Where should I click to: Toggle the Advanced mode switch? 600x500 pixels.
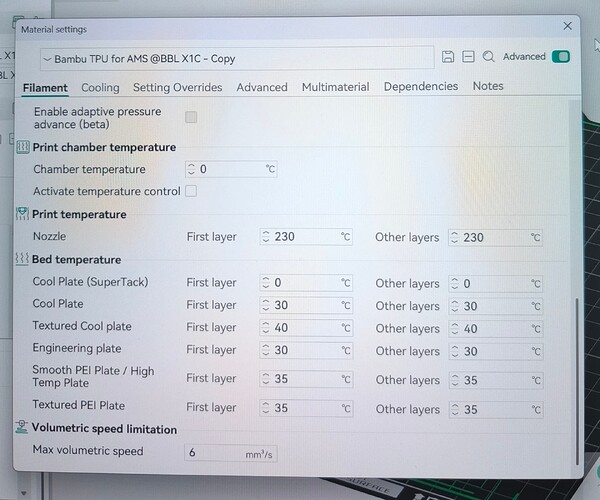[x=561, y=57]
